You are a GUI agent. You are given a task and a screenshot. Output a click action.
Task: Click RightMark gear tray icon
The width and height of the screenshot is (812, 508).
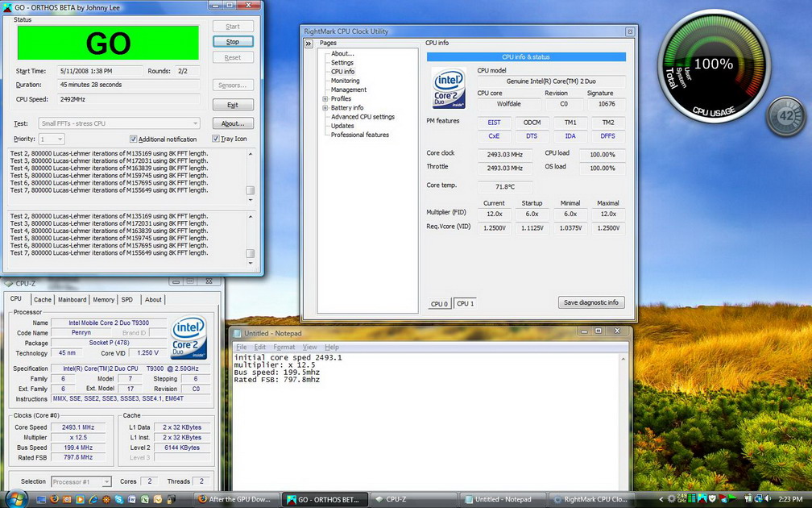pyautogui.click(x=672, y=498)
